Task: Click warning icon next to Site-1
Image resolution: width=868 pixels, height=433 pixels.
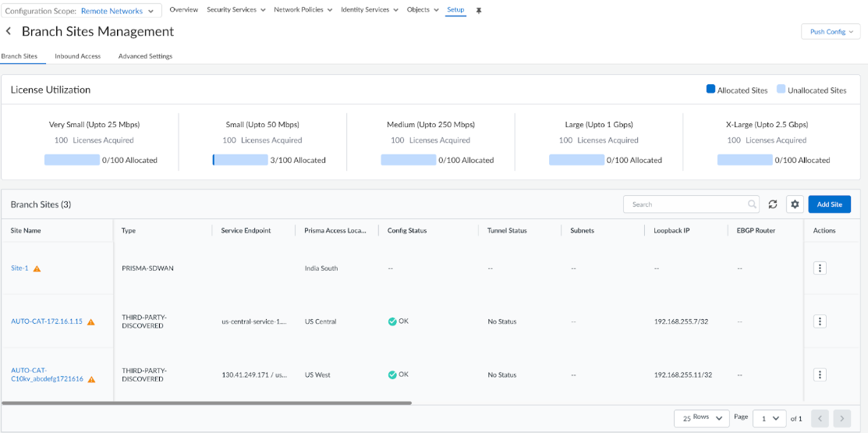Action: (37, 268)
